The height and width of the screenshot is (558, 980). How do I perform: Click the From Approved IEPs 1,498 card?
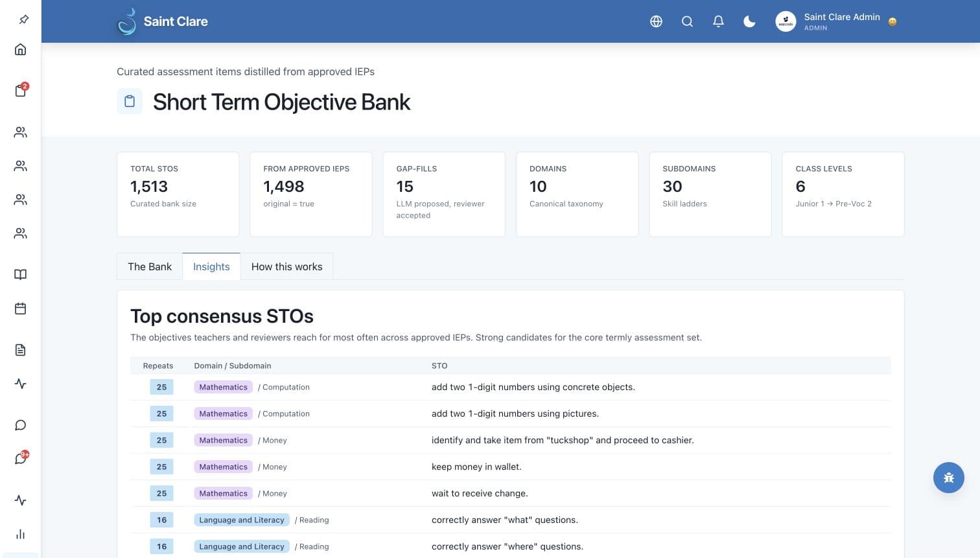click(311, 194)
